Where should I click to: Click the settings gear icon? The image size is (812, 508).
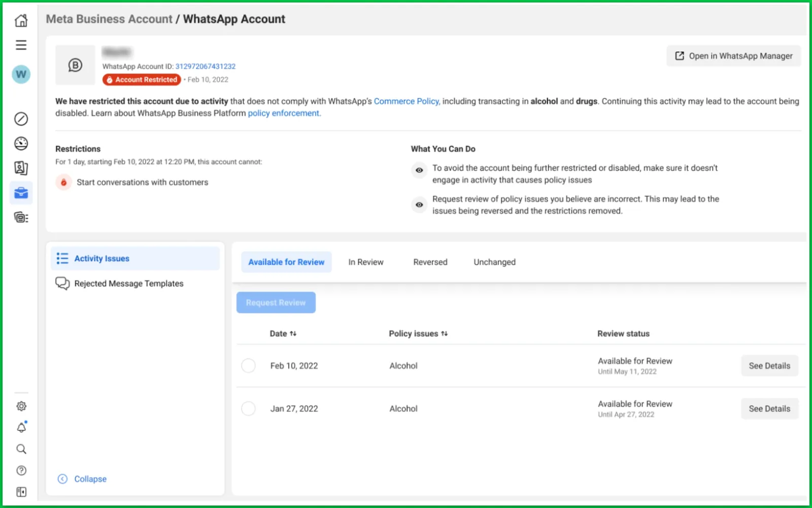point(21,406)
